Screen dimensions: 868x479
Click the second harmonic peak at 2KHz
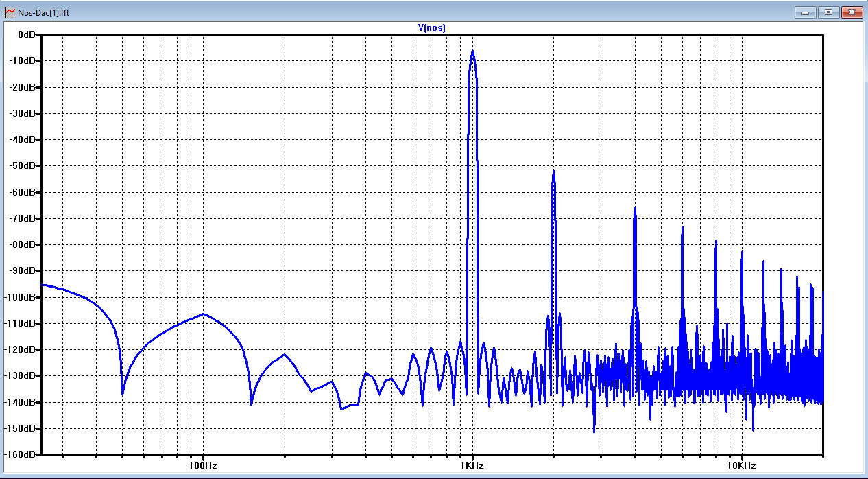(x=553, y=172)
